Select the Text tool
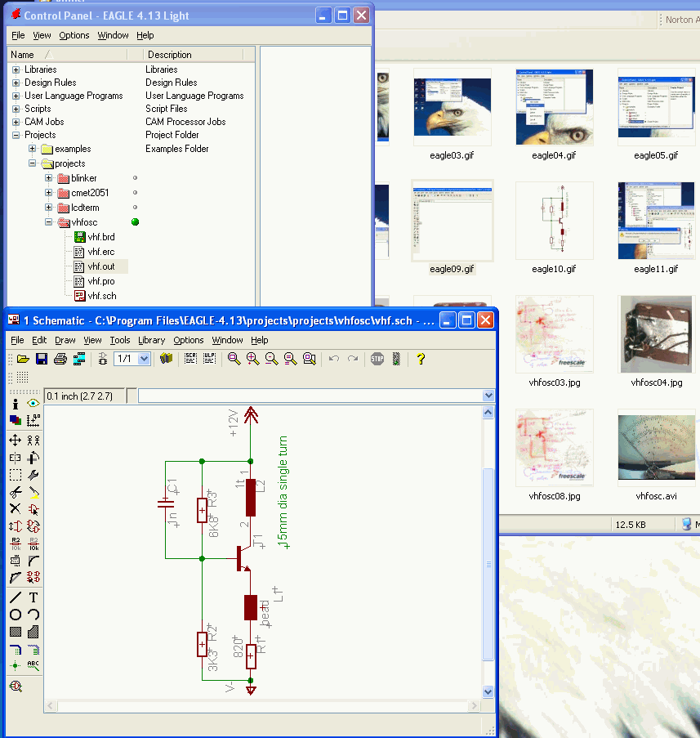This screenshot has width=700, height=738. [x=33, y=597]
